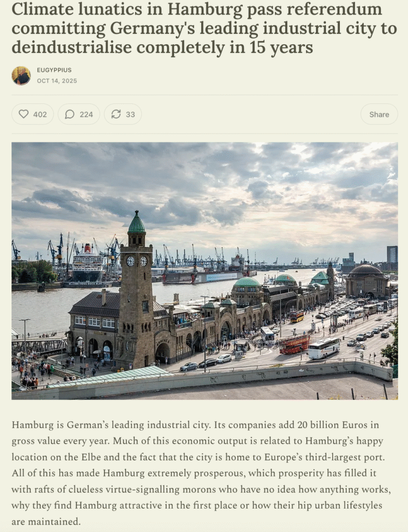
Task: Click the red double-decker bus in photo
Action: pos(294,344)
